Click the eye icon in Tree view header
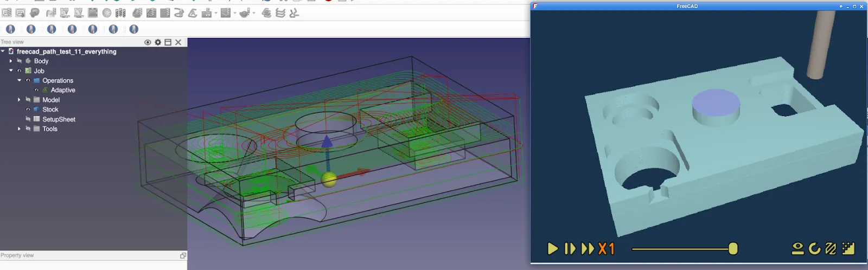Viewport: 868px width, 270px height. (148, 42)
